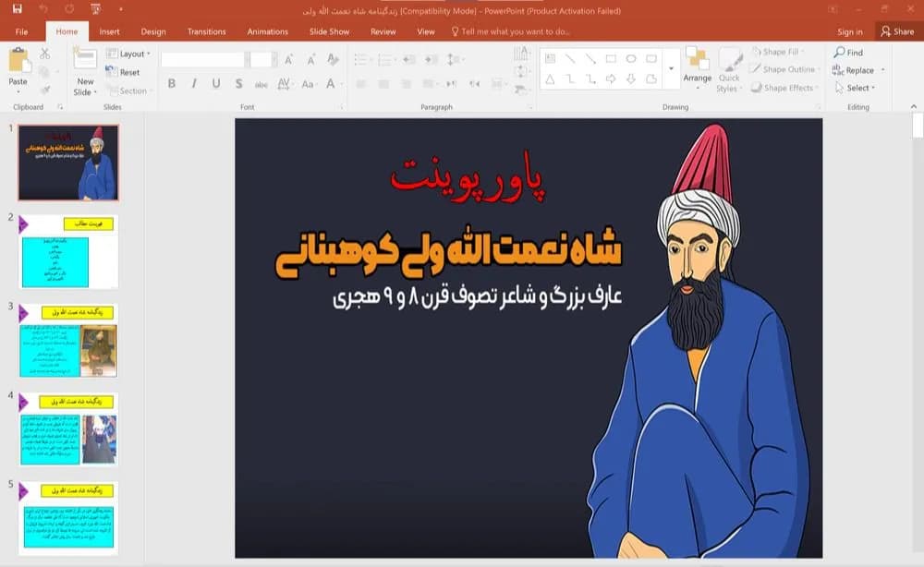This screenshot has height=567, width=924.
Task: Select the straight line shape in gallery
Action: click(570, 58)
